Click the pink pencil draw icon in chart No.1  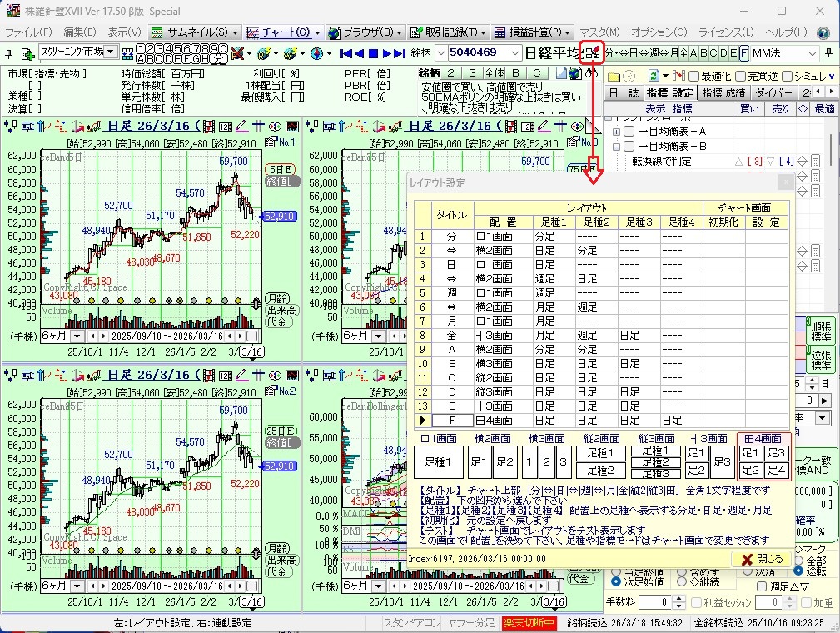tap(241, 127)
